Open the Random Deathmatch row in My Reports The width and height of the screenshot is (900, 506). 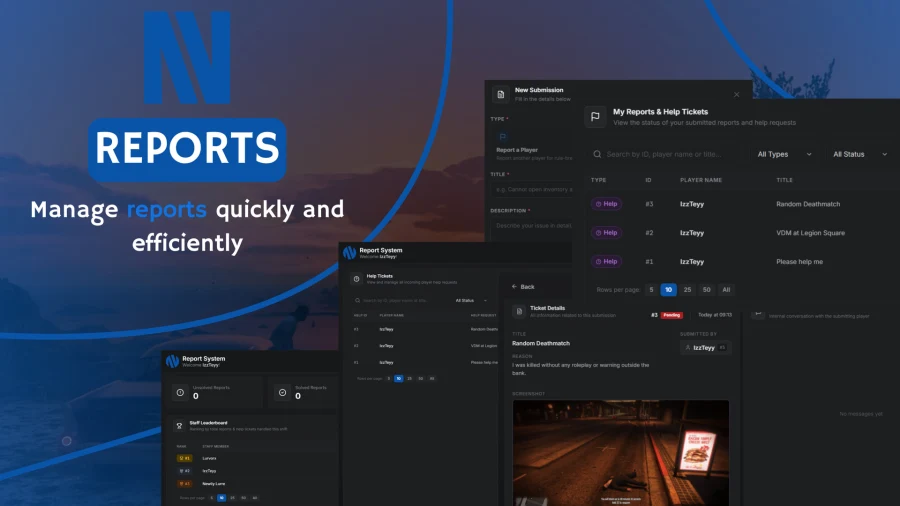(x=742, y=204)
